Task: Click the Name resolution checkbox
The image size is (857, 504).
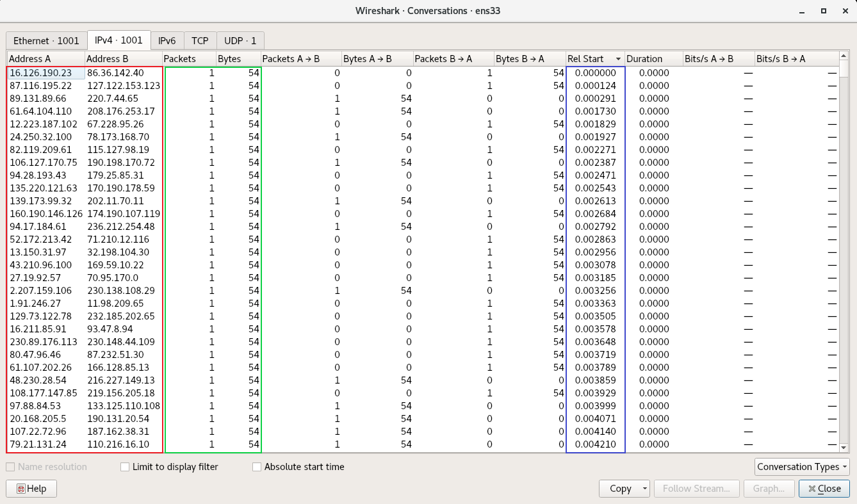Action: (x=11, y=467)
